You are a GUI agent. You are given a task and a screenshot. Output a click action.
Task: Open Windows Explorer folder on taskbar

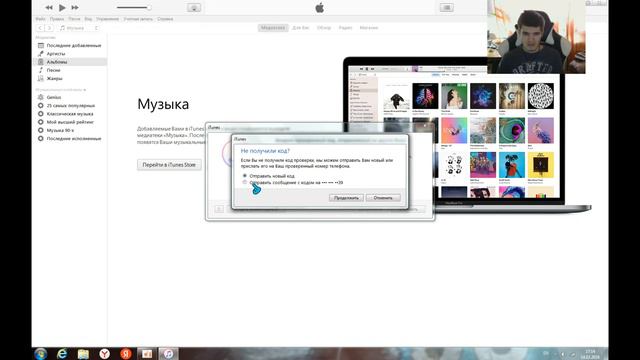[83, 353]
